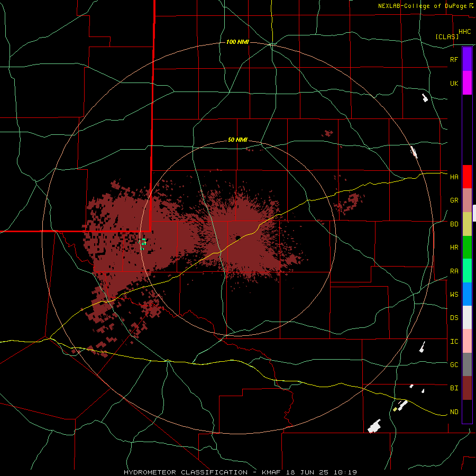Click the BD yellow legend swatch
This screenshot has height=476, width=476.
[467, 224]
